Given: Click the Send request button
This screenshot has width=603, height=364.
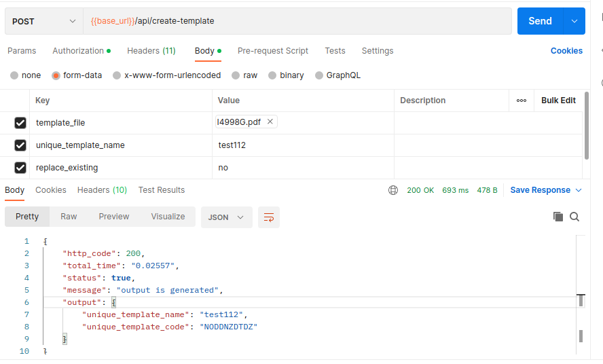Looking at the screenshot, I should [x=540, y=21].
